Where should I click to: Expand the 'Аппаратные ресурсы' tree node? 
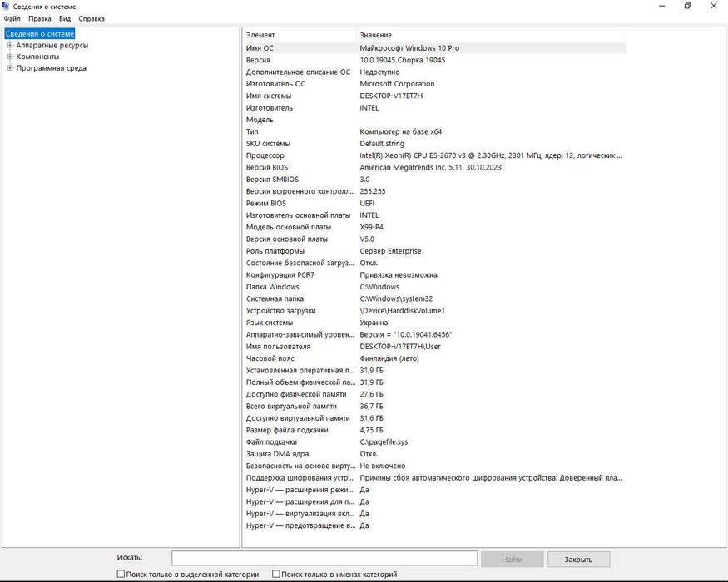click(10, 46)
